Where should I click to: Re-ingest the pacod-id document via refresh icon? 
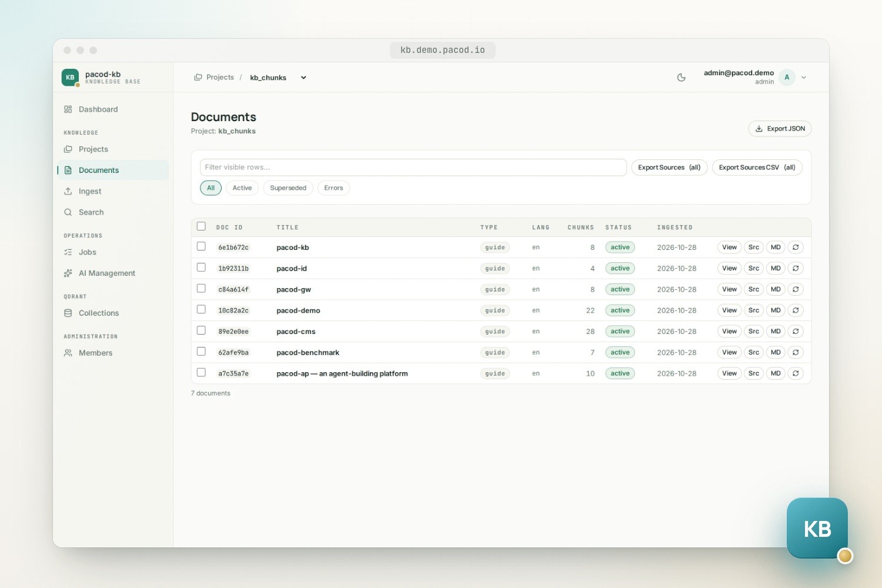pos(796,269)
